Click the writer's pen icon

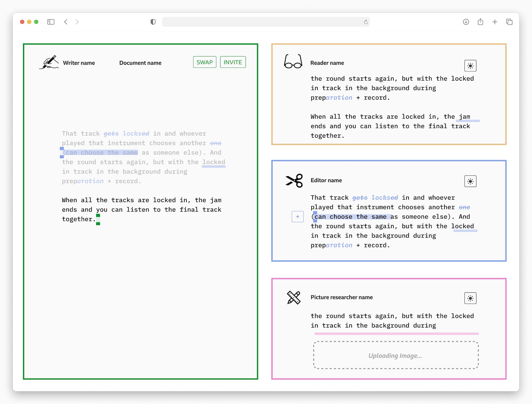49,62
